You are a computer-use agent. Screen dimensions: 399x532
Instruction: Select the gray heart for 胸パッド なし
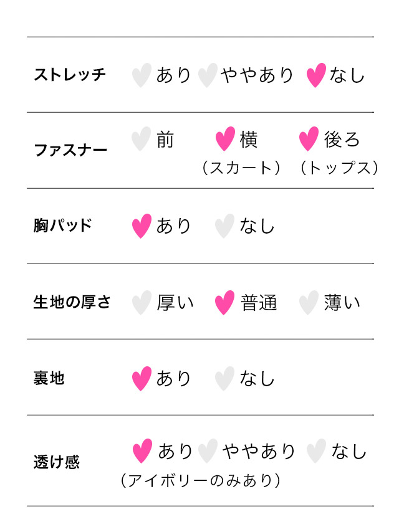225,226
